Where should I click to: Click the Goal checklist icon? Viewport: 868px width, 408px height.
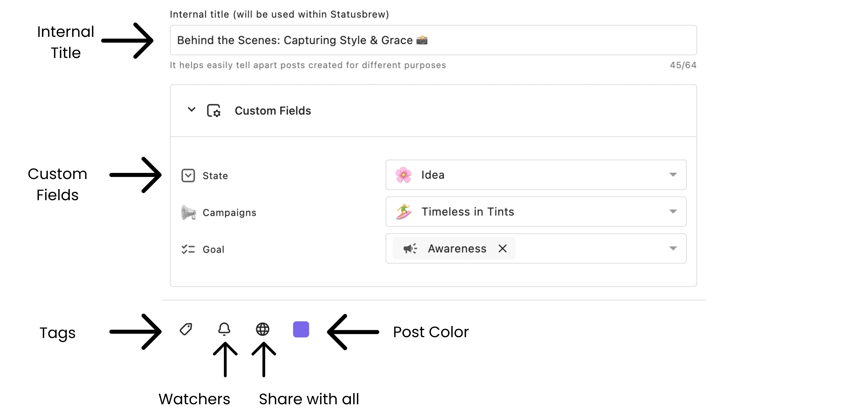pyautogui.click(x=188, y=249)
